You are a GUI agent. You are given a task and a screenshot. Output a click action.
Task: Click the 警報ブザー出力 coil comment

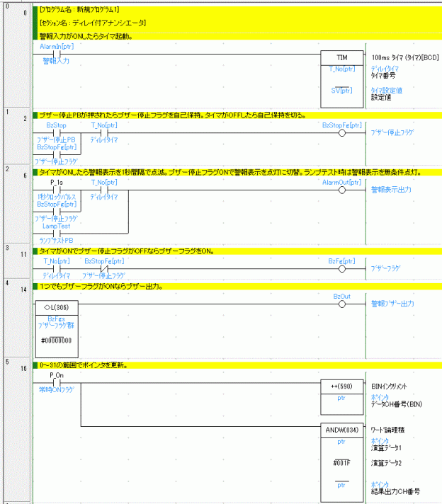[x=392, y=304]
